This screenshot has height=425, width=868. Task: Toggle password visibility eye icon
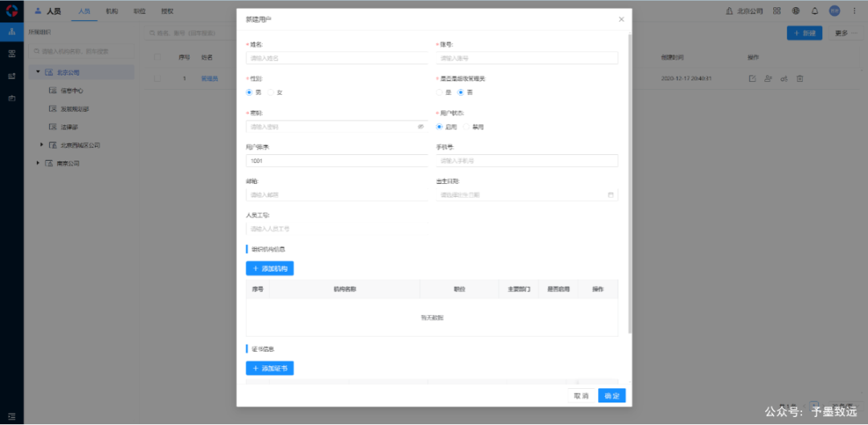(420, 127)
